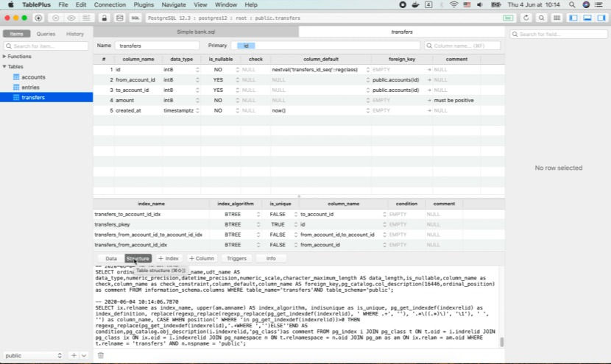Image resolution: width=611 pixels, height=364 pixels.
Task: Click the plus add item button in sidebar footer
Action: tap(74, 355)
